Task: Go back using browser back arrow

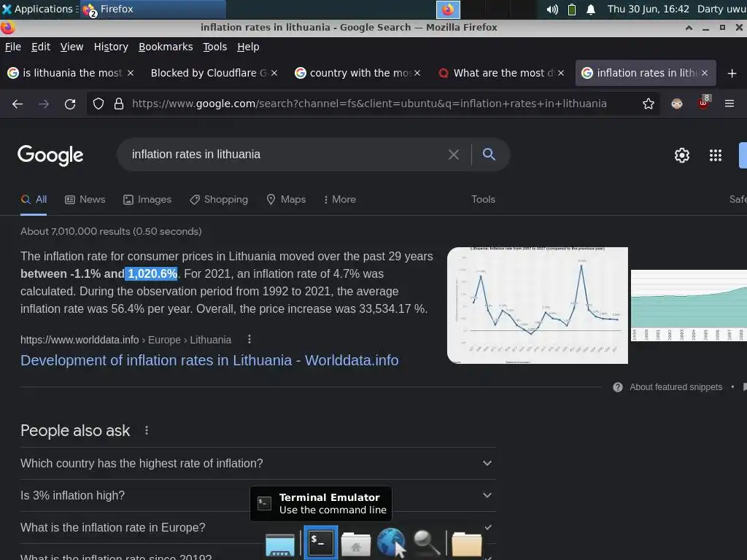Action: click(x=18, y=104)
